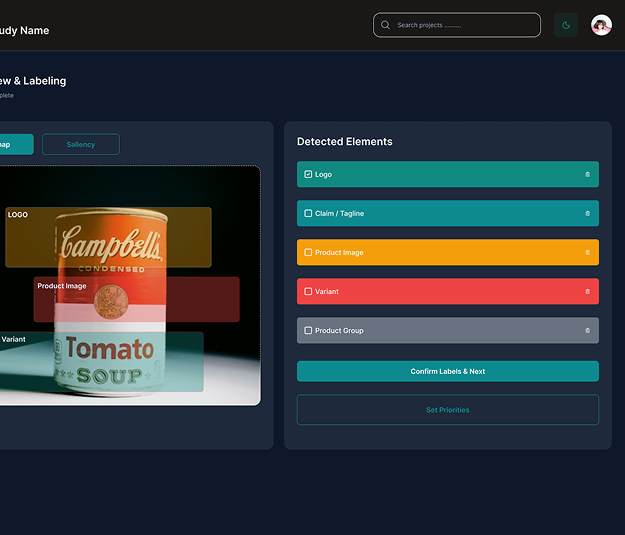Delete the Product Group element trash icon
Viewport: 625px width, 535px height.
click(x=587, y=330)
